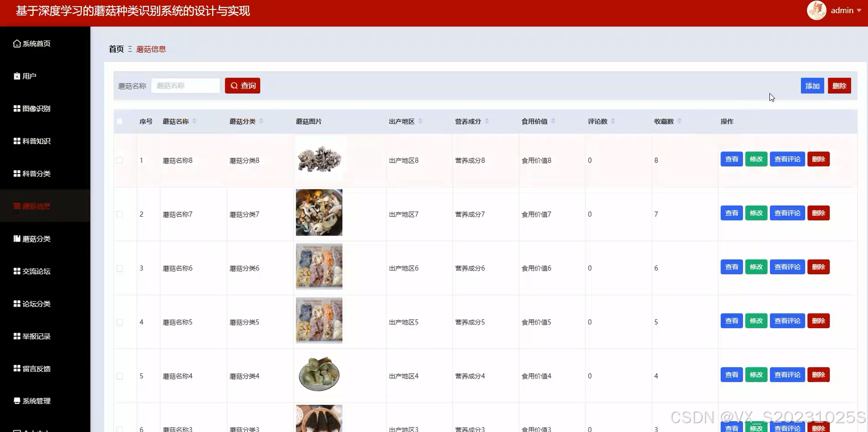The width and height of the screenshot is (868, 432).
Task: Click 查看 for row 蘑菇名称7
Action: [x=732, y=213]
